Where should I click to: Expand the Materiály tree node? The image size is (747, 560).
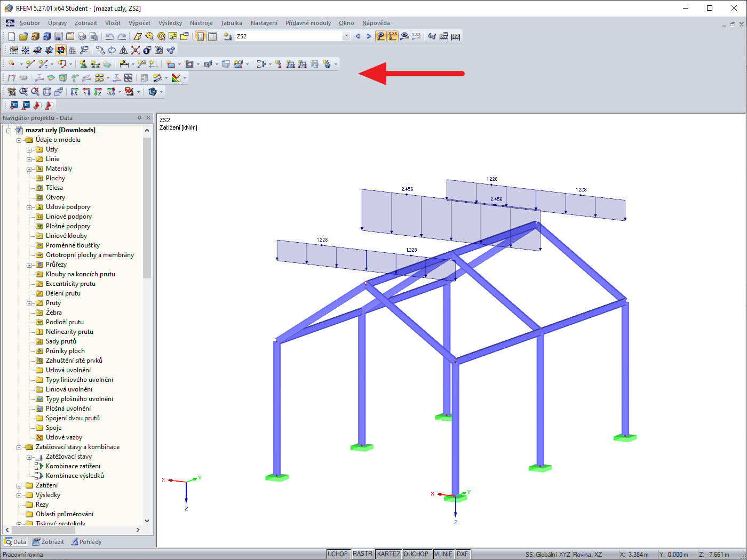29,169
